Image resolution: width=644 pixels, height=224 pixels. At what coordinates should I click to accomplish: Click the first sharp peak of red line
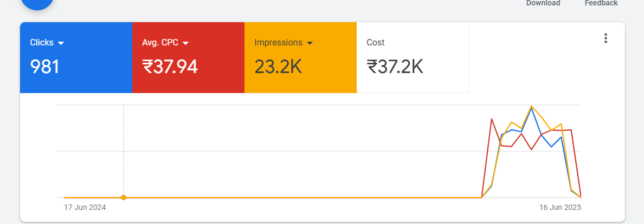[x=491, y=118]
